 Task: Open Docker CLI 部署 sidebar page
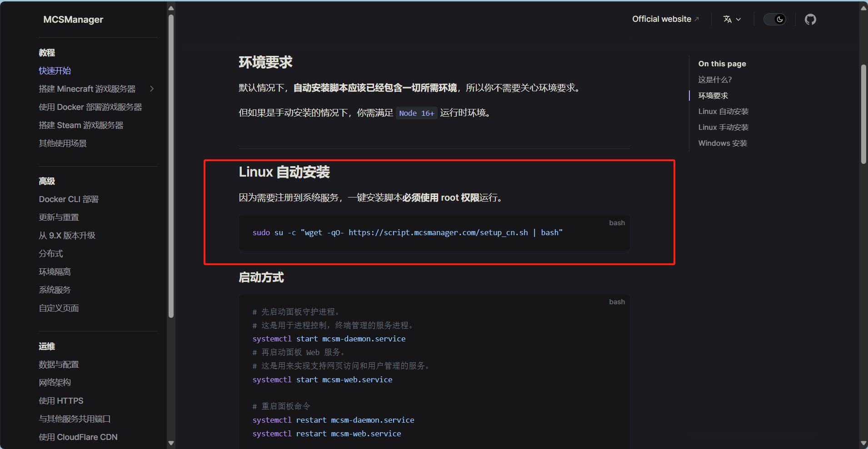pyautogui.click(x=69, y=199)
